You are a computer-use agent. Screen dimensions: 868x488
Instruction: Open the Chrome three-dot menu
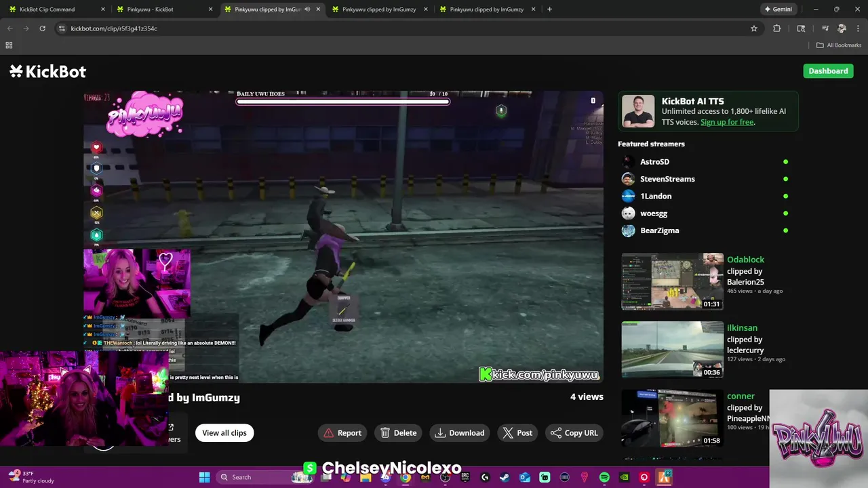[858, 28]
